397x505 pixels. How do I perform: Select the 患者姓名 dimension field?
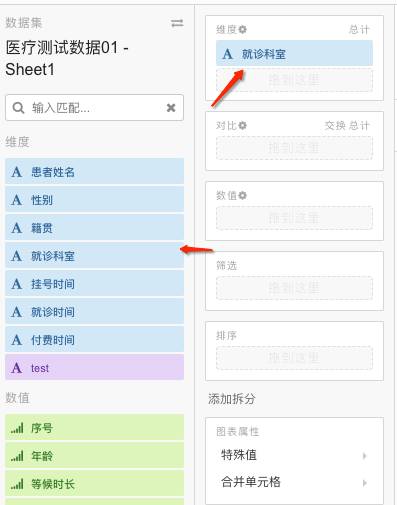tap(95, 172)
